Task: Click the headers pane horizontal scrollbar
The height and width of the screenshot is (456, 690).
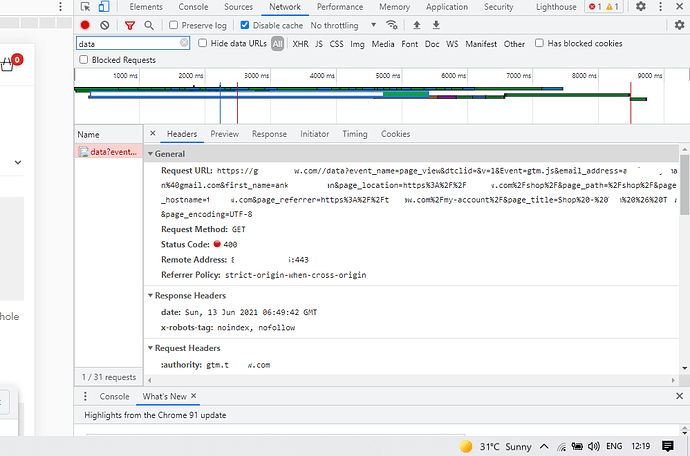Action: click(x=411, y=379)
